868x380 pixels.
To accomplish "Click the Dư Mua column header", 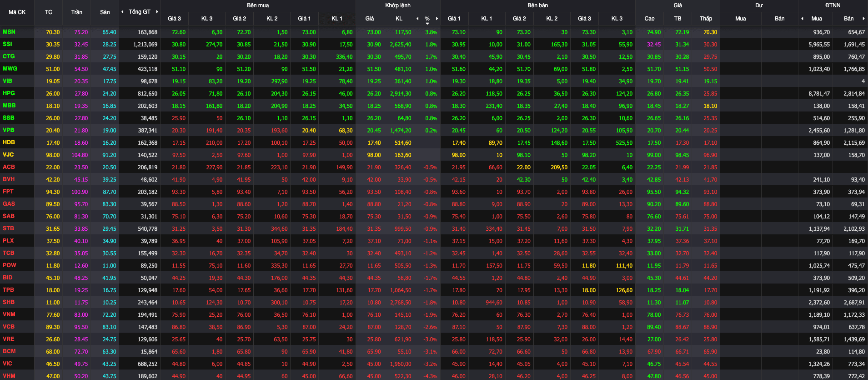I will [x=741, y=19].
